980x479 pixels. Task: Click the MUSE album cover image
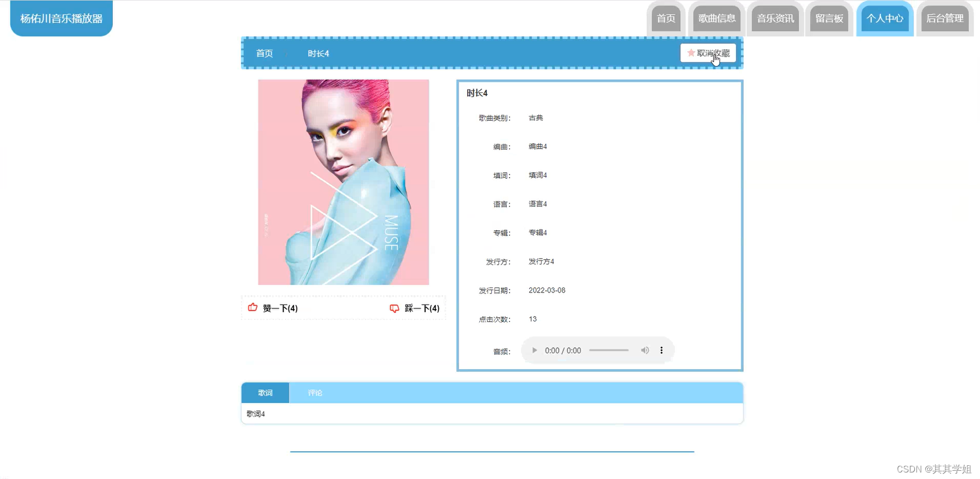point(344,182)
